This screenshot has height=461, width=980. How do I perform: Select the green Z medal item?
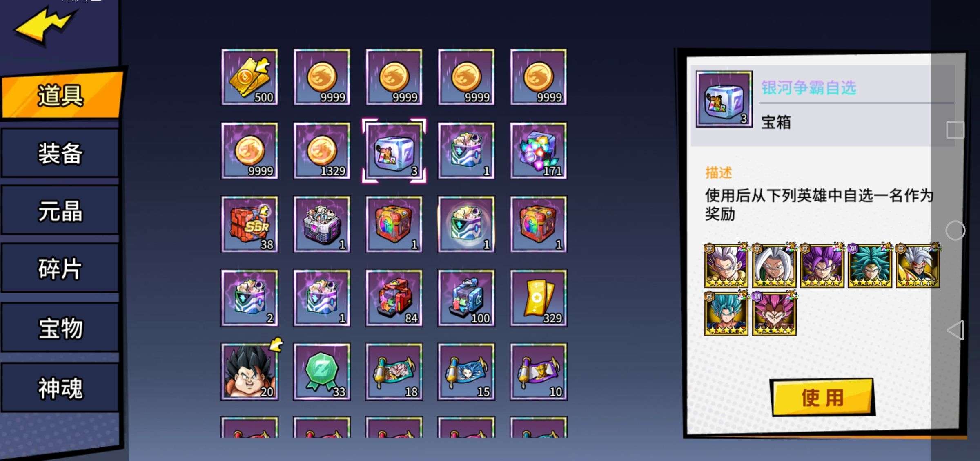tap(322, 371)
